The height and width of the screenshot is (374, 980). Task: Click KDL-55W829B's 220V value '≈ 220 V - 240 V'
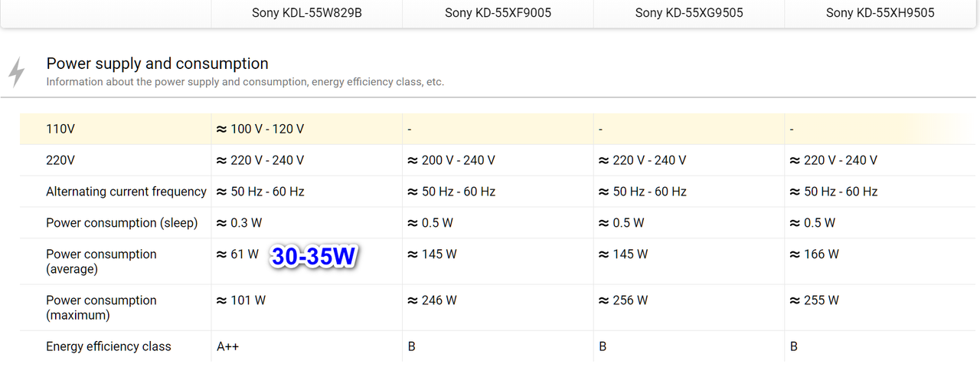point(260,160)
